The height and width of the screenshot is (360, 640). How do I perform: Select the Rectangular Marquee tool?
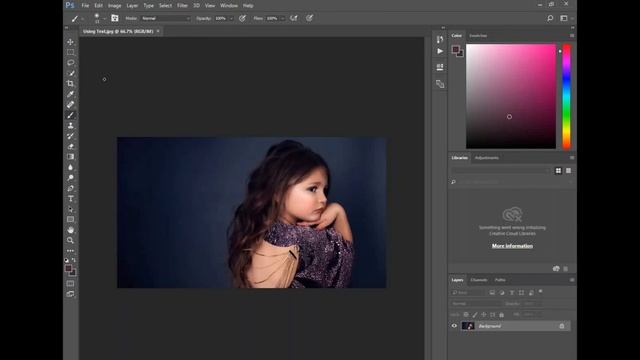(x=70, y=52)
